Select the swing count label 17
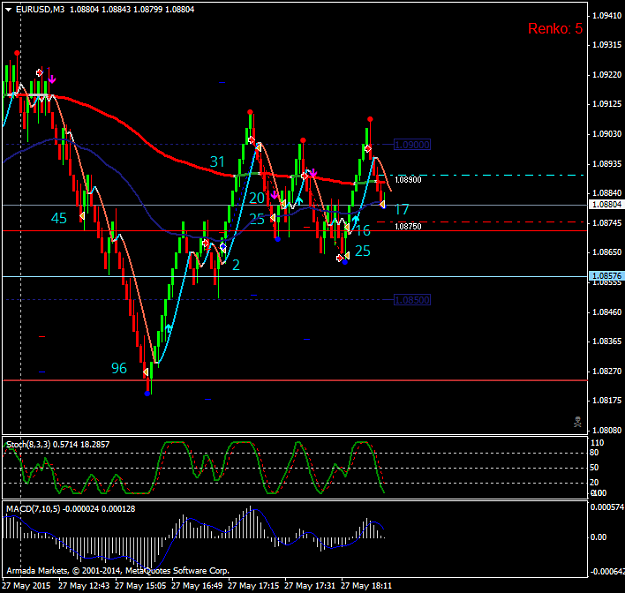The width and height of the screenshot is (625, 593). click(x=402, y=210)
